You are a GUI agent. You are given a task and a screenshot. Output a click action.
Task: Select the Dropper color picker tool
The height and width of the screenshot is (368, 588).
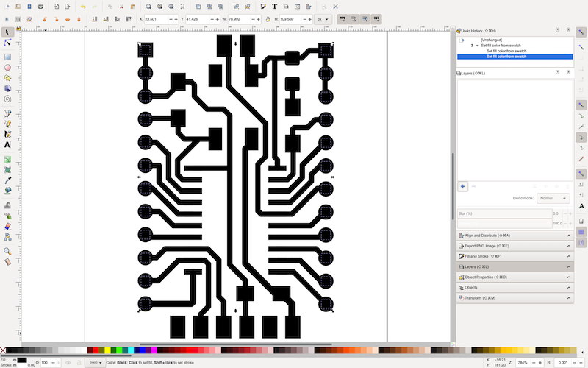pos(7,180)
